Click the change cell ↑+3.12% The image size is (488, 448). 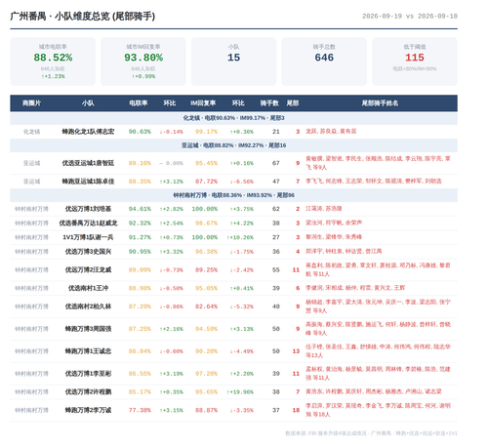point(171,182)
